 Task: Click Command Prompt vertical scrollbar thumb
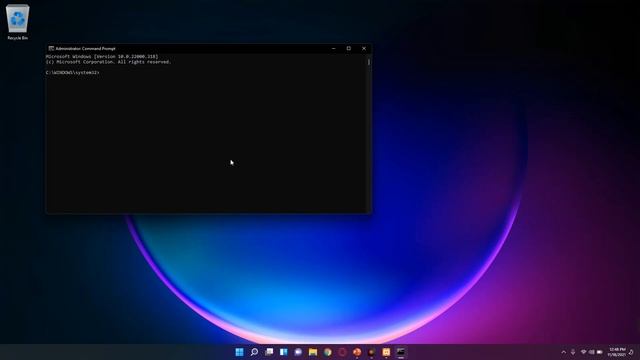(369, 62)
